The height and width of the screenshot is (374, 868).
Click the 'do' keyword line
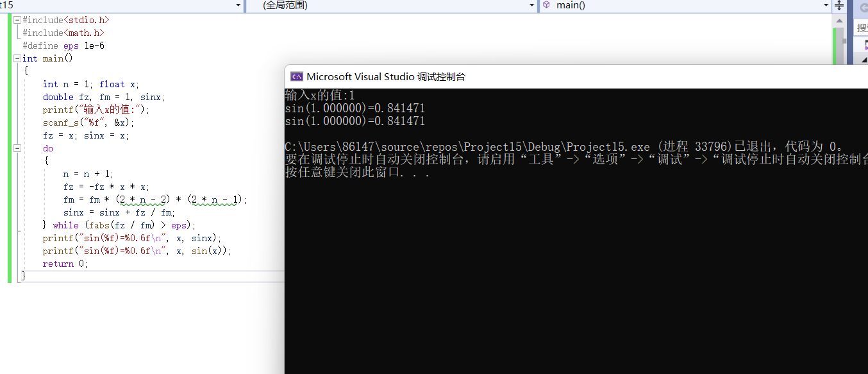tap(48, 148)
